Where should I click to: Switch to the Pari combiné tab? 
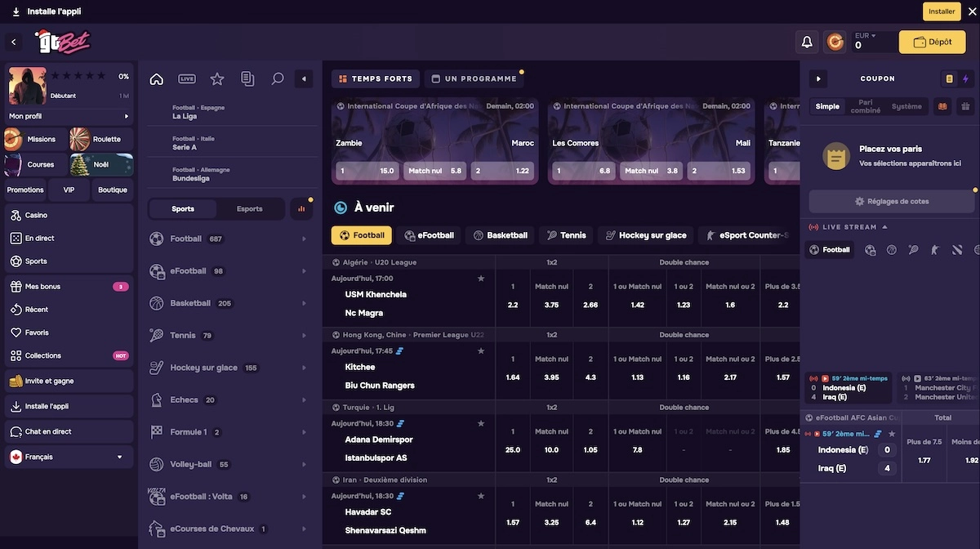(x=866, y=106)
